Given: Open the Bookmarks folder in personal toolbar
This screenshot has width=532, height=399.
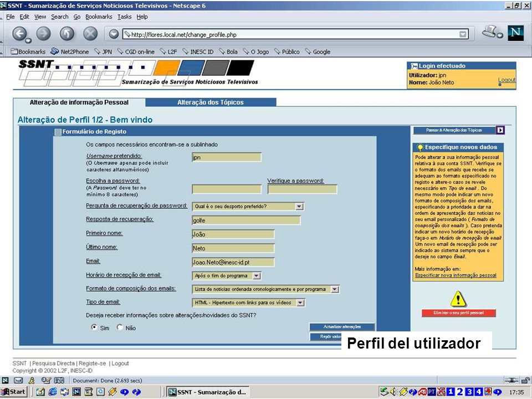Looking at the screenshot, I should (28, 52).
